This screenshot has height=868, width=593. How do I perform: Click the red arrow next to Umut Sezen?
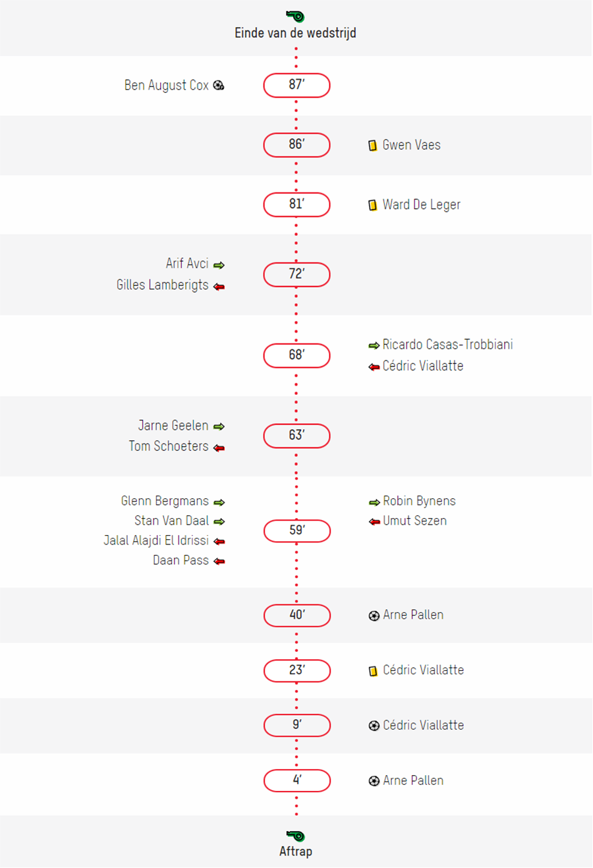click(x=374, y=521)
